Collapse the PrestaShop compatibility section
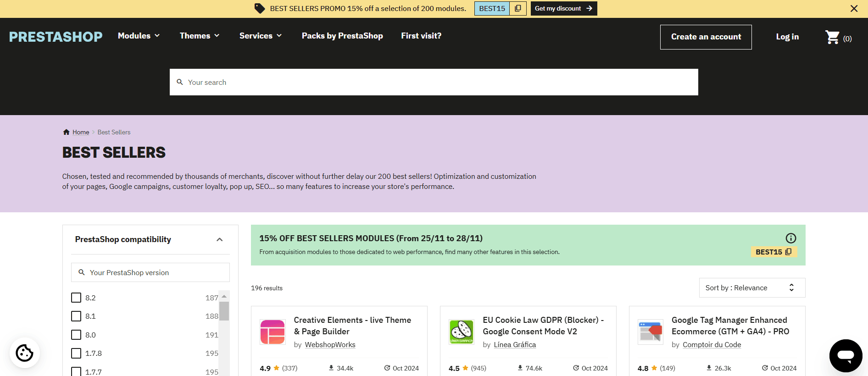 219,239
